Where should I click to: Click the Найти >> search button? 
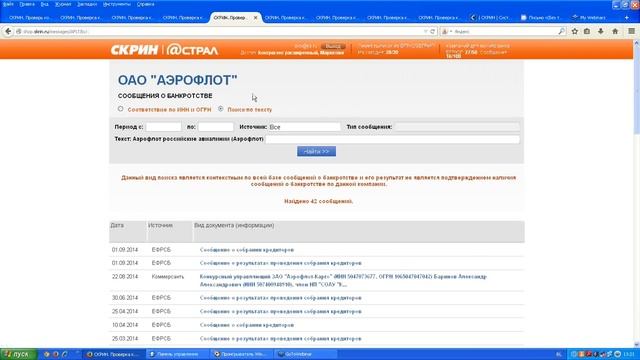[x=316, y=151]
